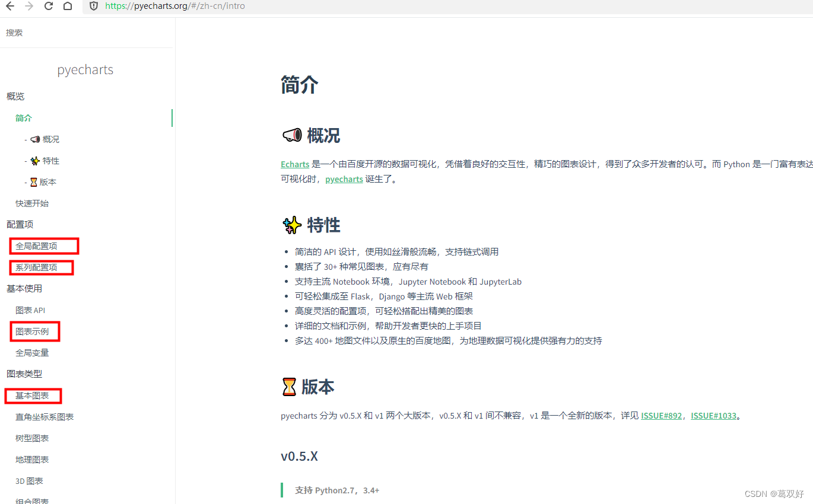Click the bullet about 高度灵活的配置项

point(384,311)
